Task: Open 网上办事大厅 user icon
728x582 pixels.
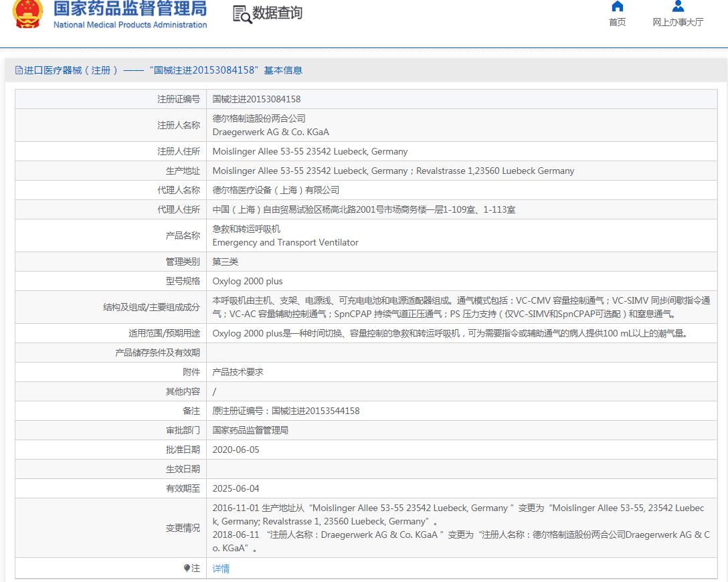Action: click(x=678, y=6)
